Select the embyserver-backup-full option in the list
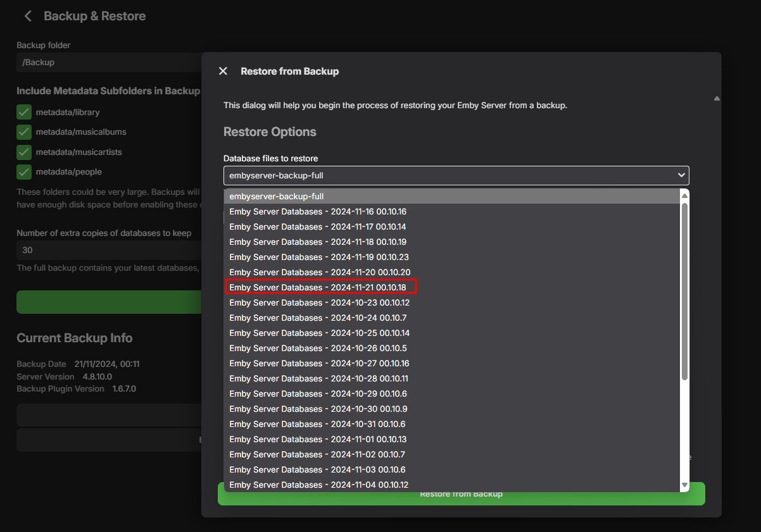This screenshot has width=761, height=532. point(276,197)
